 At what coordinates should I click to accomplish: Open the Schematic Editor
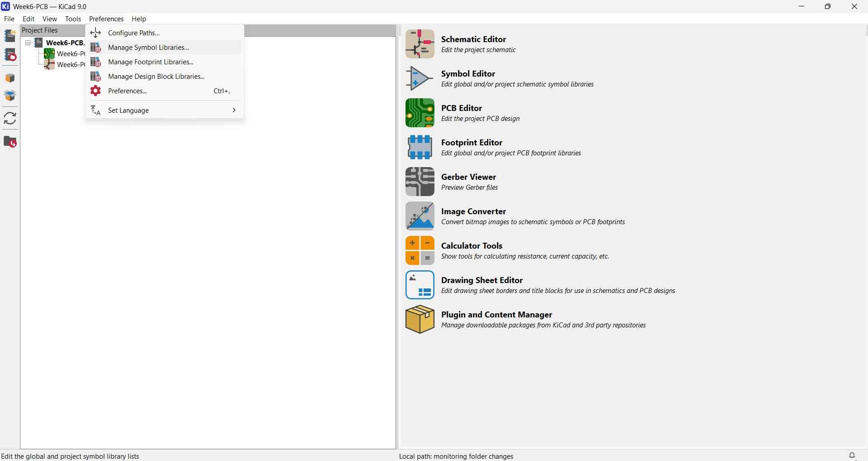pyautogui.click(x=473, y=44)
